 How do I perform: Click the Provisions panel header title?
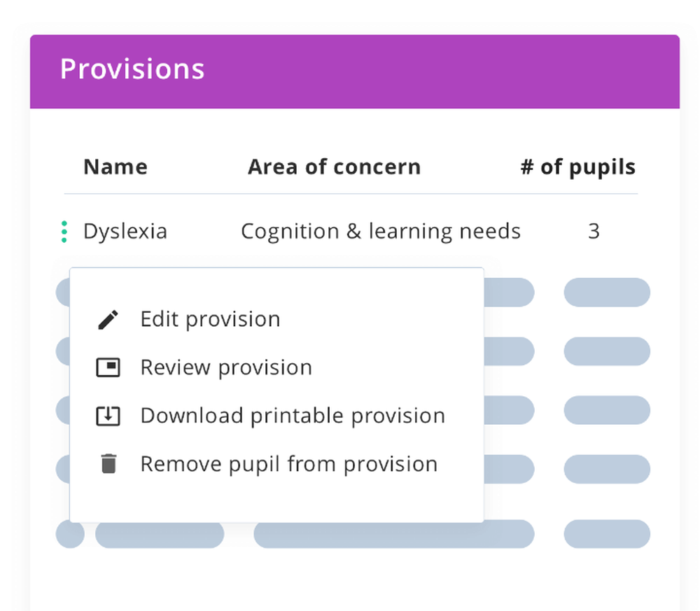click(x=132, y=69)
